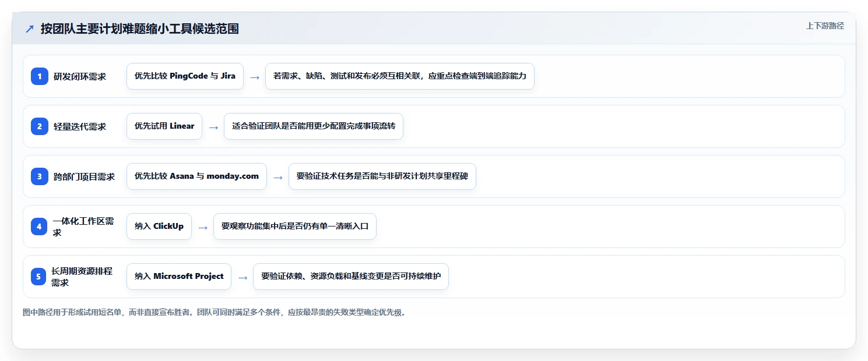Click the 纳入 ClickUp box
The height and width of the screenshot is (361, 868).
point(159,226)
